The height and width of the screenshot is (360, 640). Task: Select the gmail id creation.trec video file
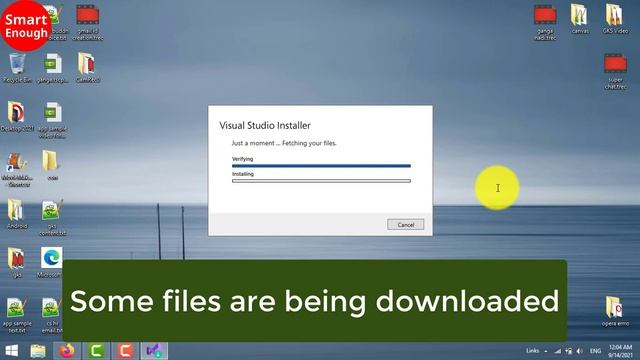coord(87,22)
